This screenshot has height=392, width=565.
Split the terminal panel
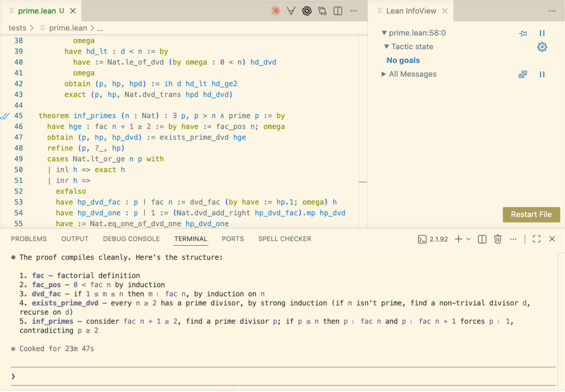pos(482,239)
